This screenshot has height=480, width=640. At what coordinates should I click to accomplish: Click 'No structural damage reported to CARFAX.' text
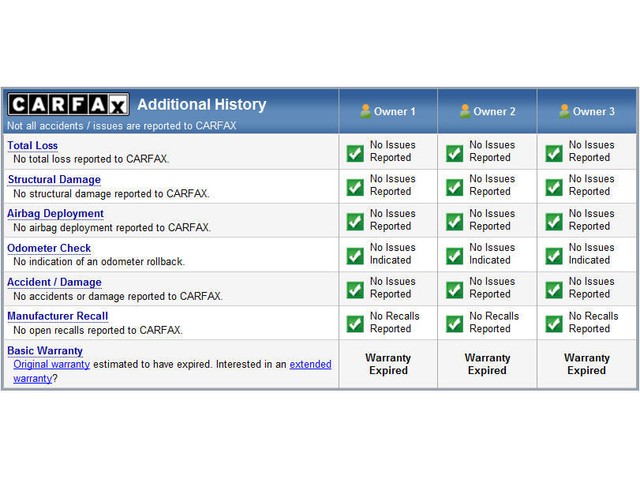111,193
